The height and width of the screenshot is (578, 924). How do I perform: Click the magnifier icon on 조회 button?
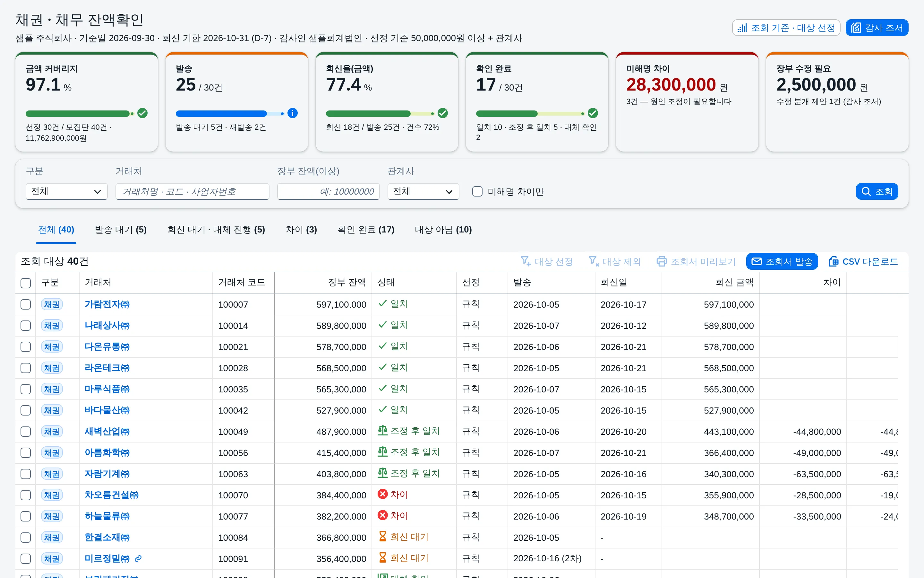click(866, 191)
